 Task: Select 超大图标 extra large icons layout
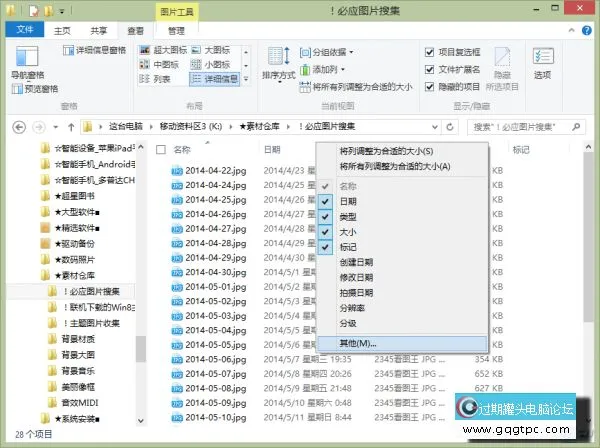pyautogui.click(x=163, y=50)
